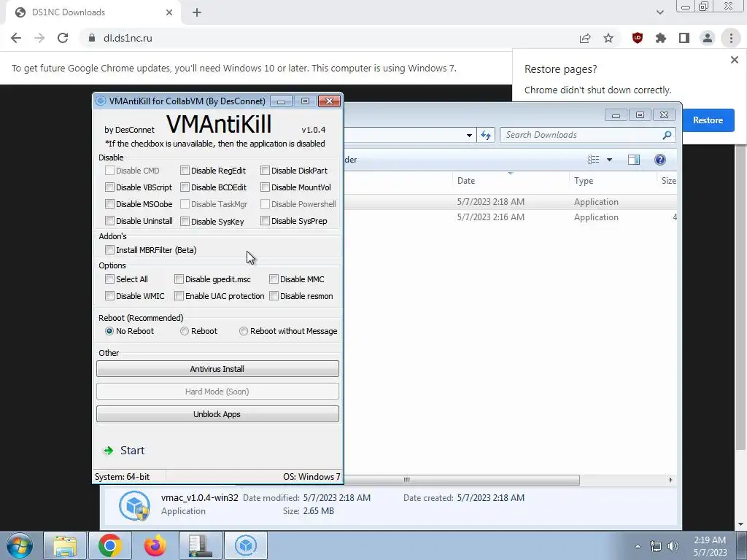Click Chrome forward arrow

coord(39,38)
